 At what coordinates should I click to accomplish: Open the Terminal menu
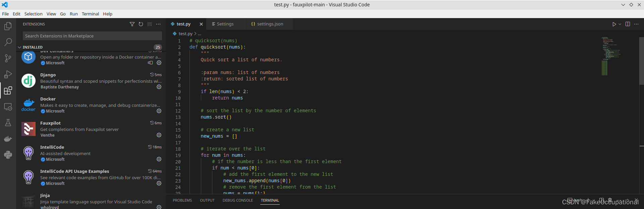click(90, 14)
